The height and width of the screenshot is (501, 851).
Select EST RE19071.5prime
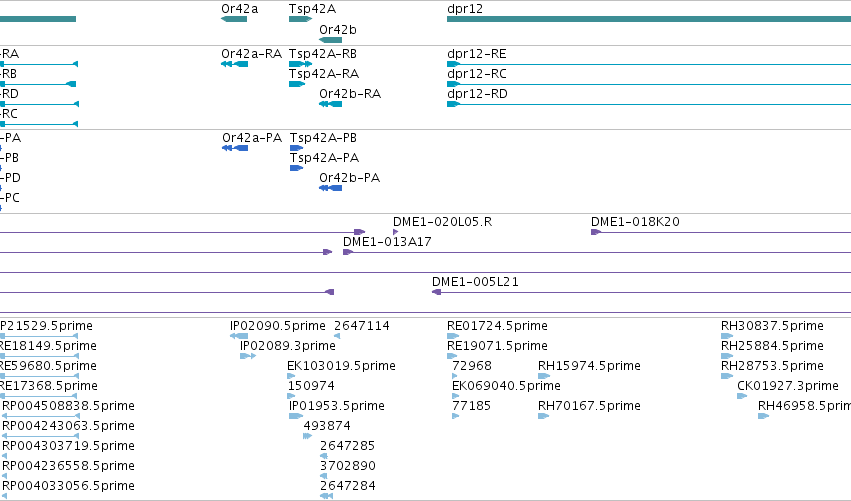[x=452, y=356]
